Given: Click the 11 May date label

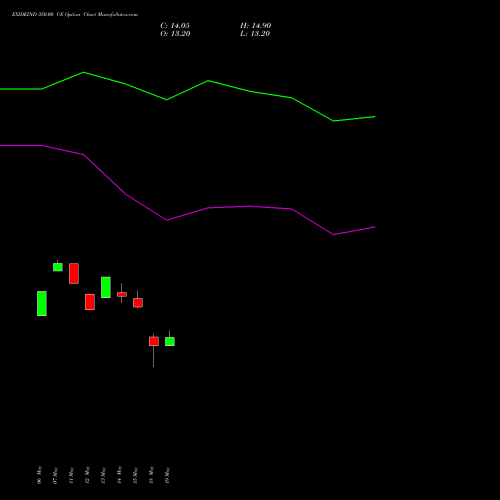Looking at the screenshot, I should tap(71, 475).
